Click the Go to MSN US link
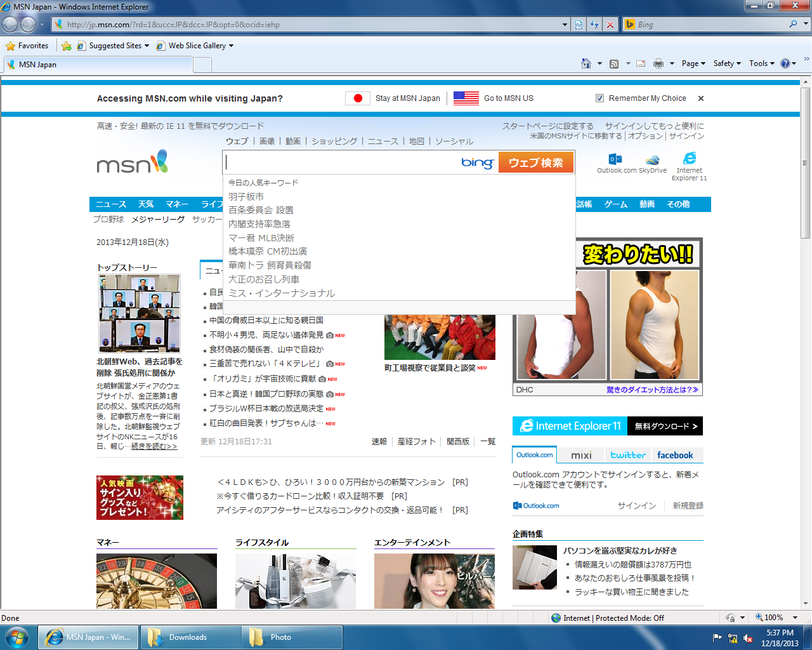This screenshot has height=650, width=812. pyautogui.click(x=509, y=98)
